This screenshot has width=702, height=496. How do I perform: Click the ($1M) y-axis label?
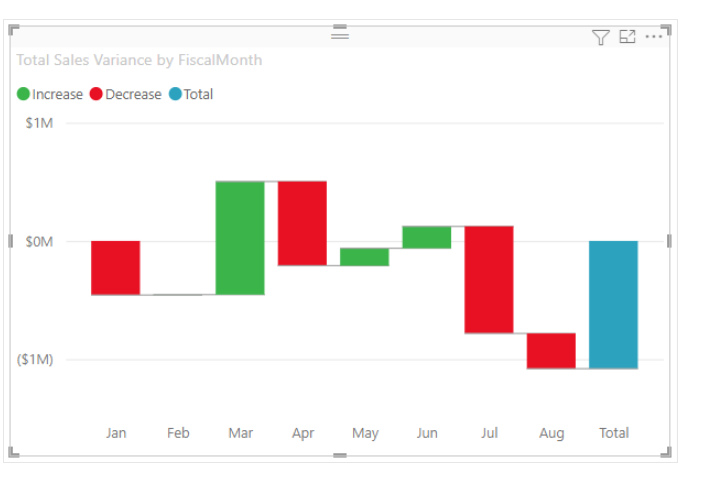[35, 359]
